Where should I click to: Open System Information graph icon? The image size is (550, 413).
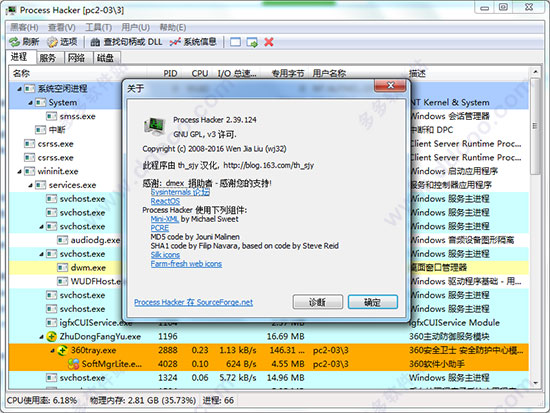click(x=175, y=42)
